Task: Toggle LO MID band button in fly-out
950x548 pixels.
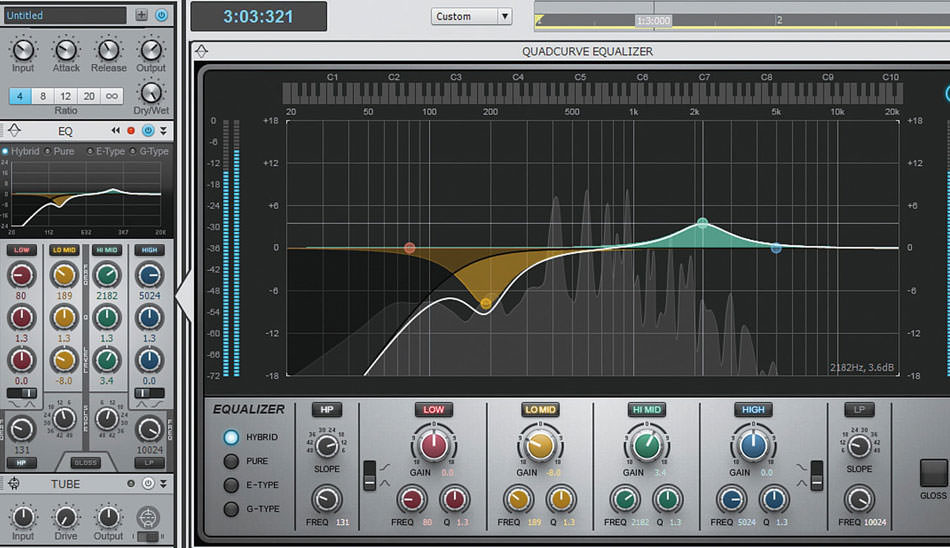Action: [540, 410]
